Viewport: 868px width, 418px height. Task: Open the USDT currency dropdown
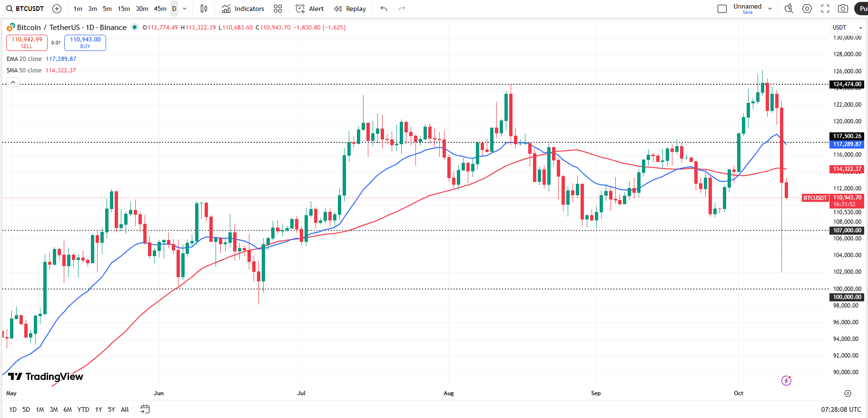pyautogui.click(x=847, y=28)
